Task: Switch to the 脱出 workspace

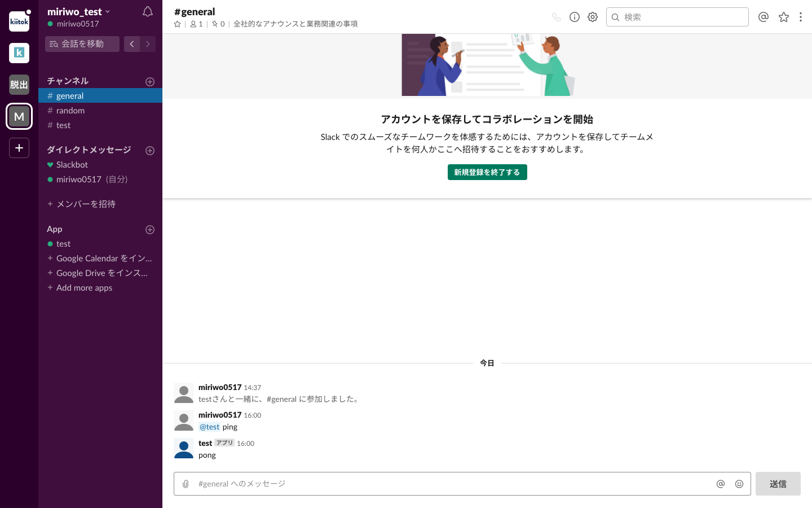Action: [19, 84]
